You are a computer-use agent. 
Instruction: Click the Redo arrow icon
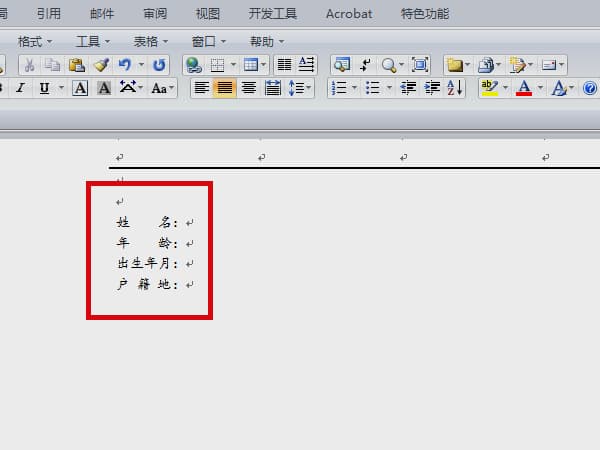tap(159, 65)
